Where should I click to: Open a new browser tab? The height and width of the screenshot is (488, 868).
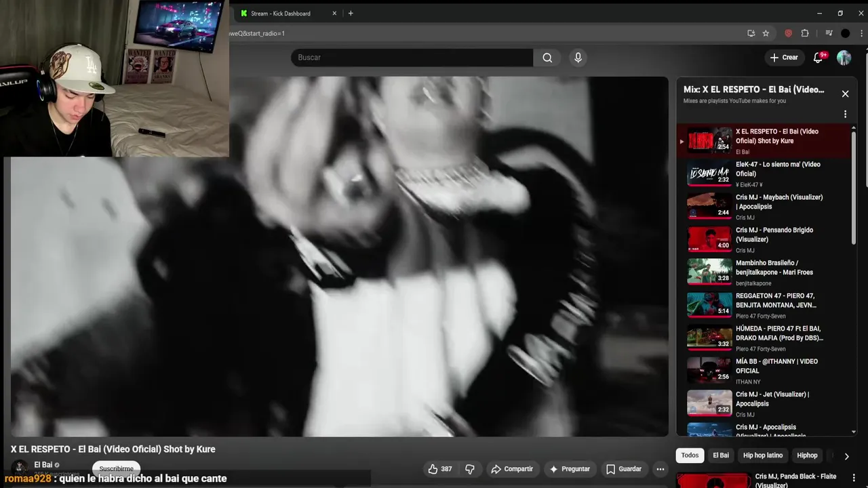click(x=351, y=14)
